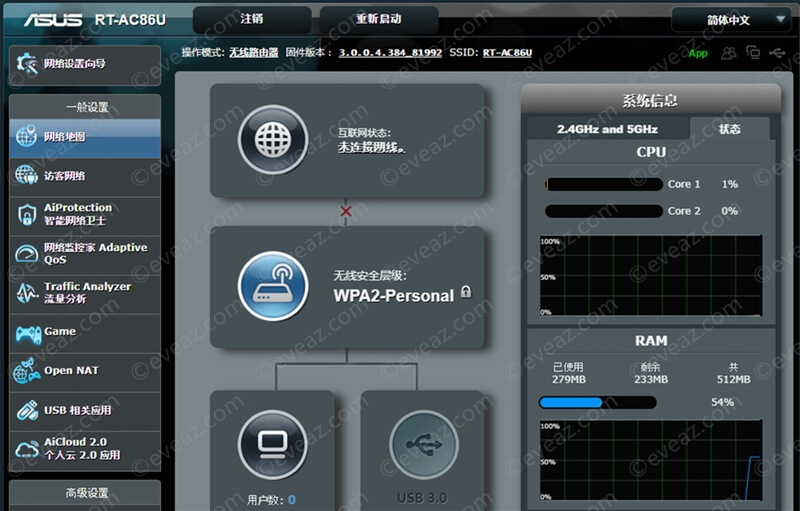This screenshot has height=511, width=800.
Task: Click the client computer icon
Action: pyautogui.click(x=273, y=445)
